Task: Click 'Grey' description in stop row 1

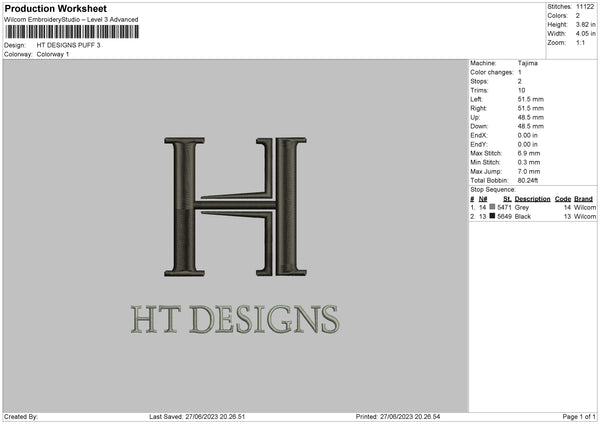Action: click(x=522, y=207)
